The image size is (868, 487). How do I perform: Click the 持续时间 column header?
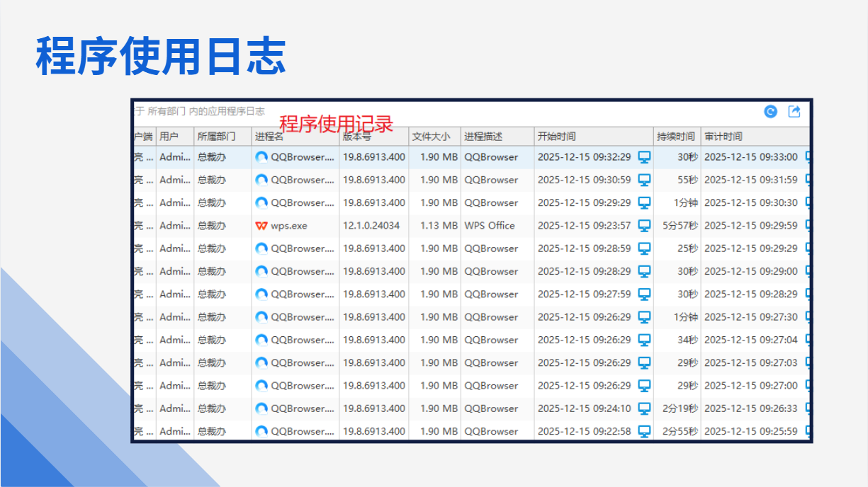[x=675, y=137]
